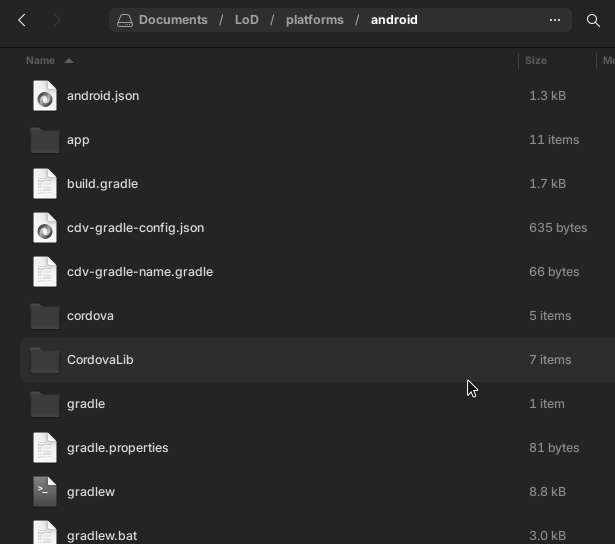Select the app folder icon

[x=45, y=140]
